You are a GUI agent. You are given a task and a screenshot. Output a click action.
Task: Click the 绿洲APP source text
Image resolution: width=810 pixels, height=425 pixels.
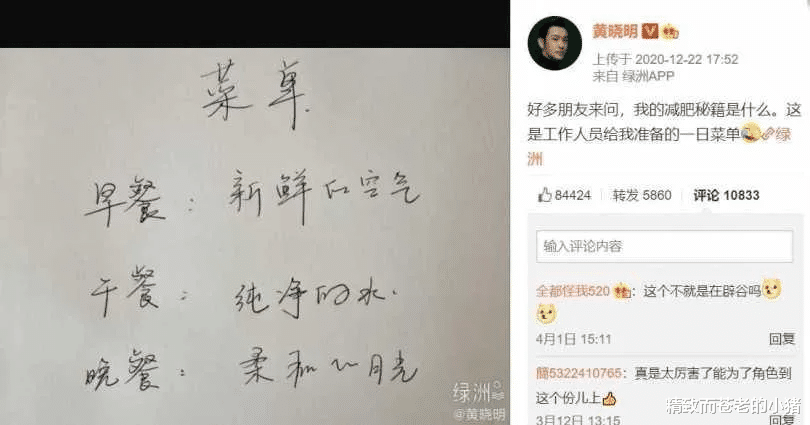[x=648, y=76]
